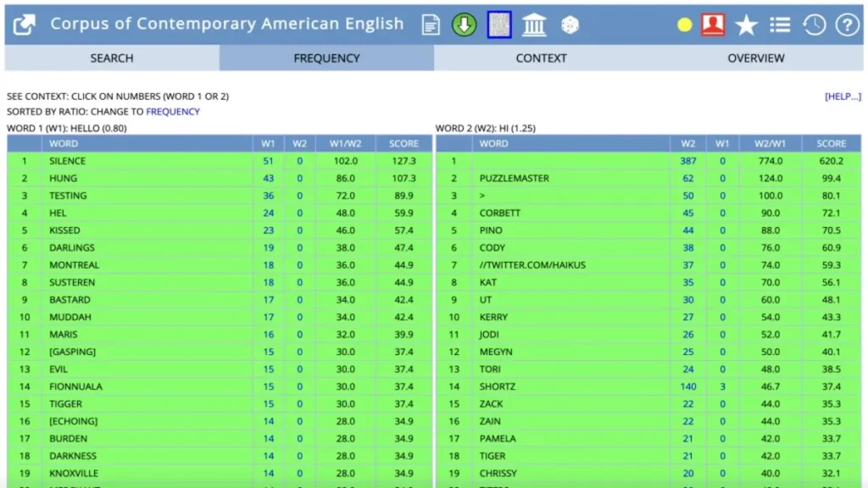This screenshot has height=488, width=868.
Task: Change sorting by clicking FREQUENCY link
Action: point(173,112)
